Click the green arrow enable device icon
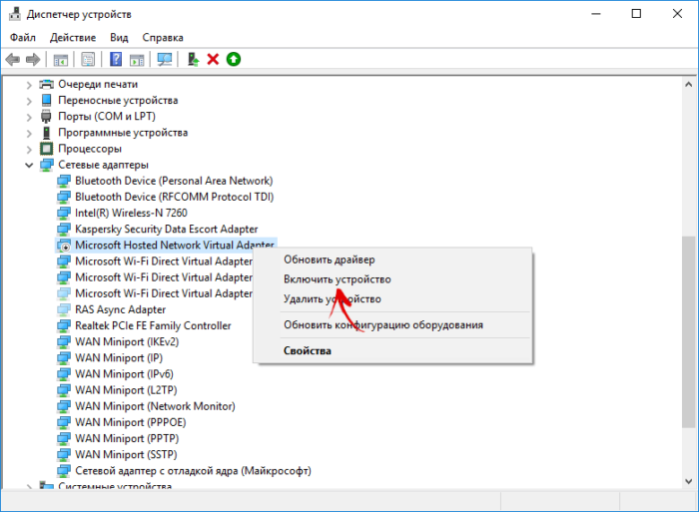The width and height of the screenshot is (699, 512). pyautogui.click(x=234, y=59)
